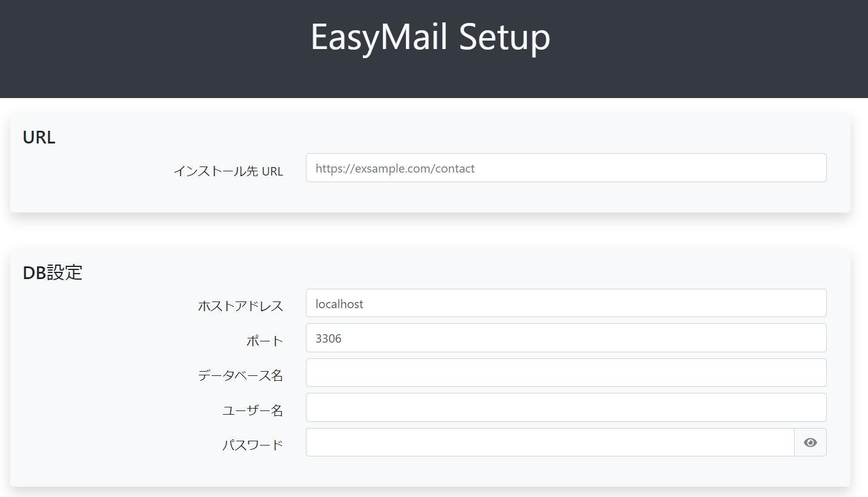The height and width of the screenshot is (497, 868).
Task: Click the empty データベース名 input box
Action: (566, 372)
